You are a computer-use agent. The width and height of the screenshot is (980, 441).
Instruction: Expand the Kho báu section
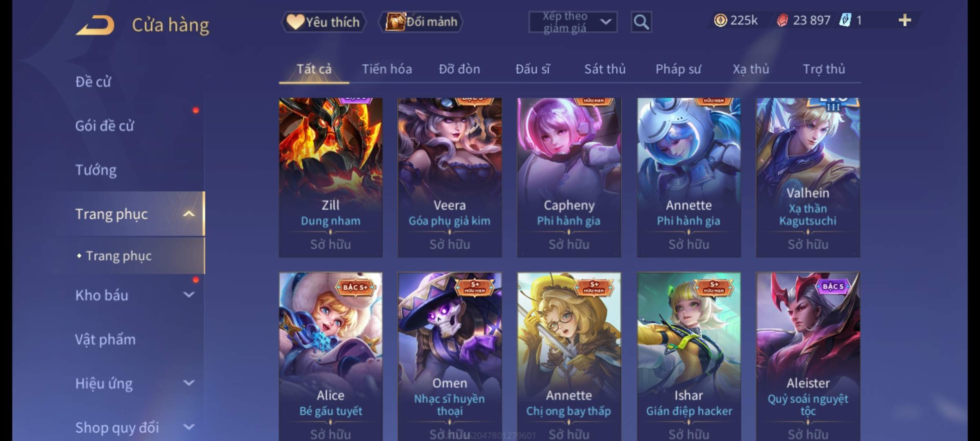click(x=189, y=295)
